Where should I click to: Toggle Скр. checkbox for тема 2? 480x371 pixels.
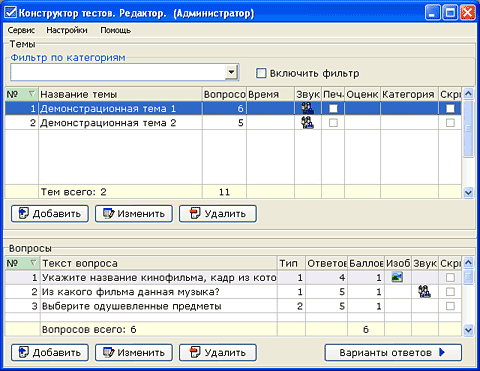(450, 123)
